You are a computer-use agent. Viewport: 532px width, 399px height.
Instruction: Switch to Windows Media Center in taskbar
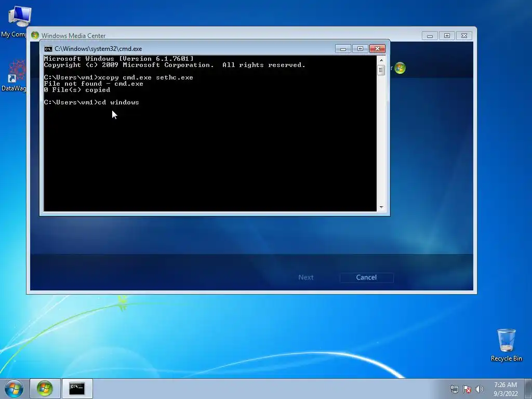click(x=45, y=389)
